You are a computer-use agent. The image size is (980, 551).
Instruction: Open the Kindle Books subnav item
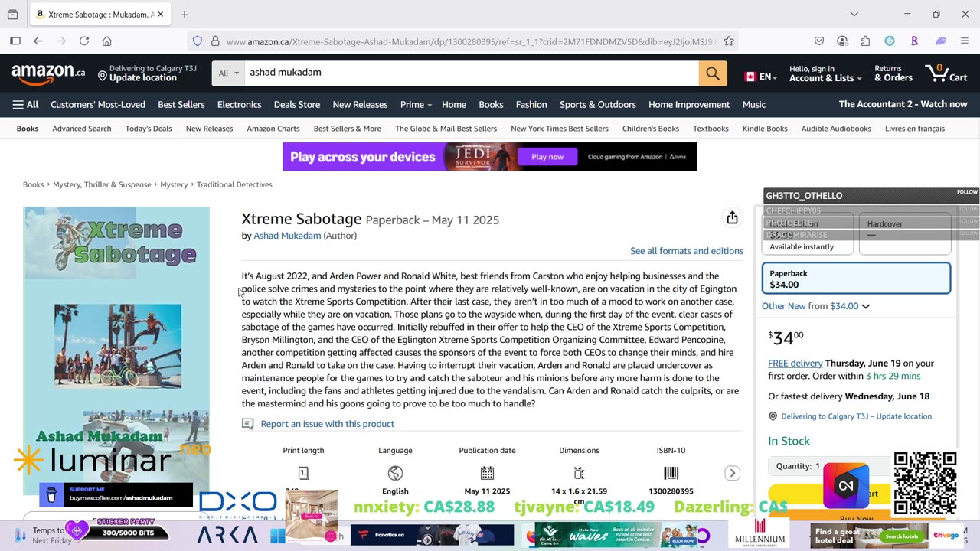tap(765, 129)
